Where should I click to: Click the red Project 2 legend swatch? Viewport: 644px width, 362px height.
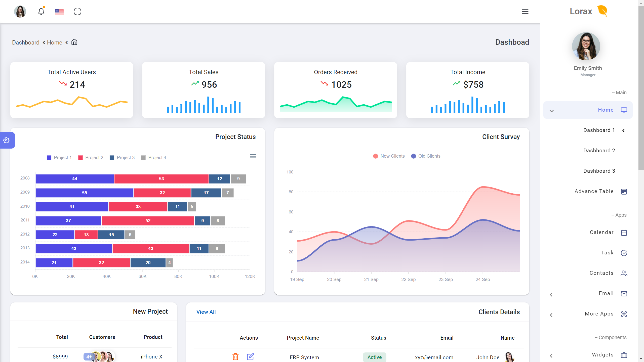80,157
